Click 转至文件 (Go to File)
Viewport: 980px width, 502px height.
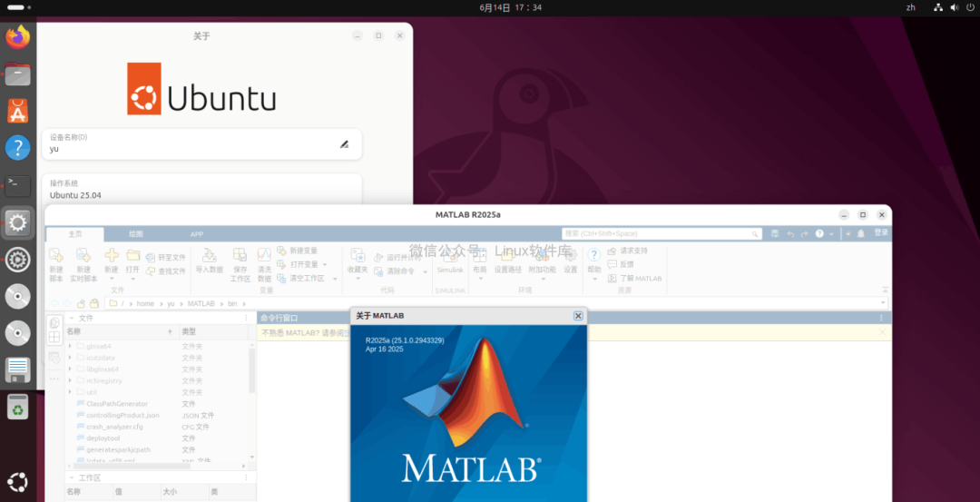(166, 258)
